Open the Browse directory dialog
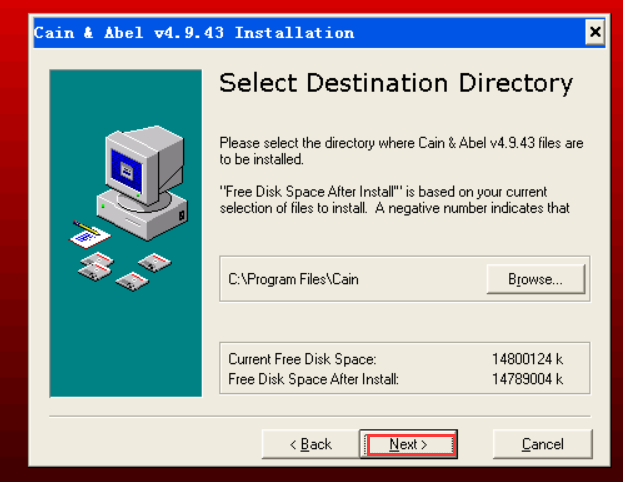This screenshot has width=623, height=482. (536, 279)
